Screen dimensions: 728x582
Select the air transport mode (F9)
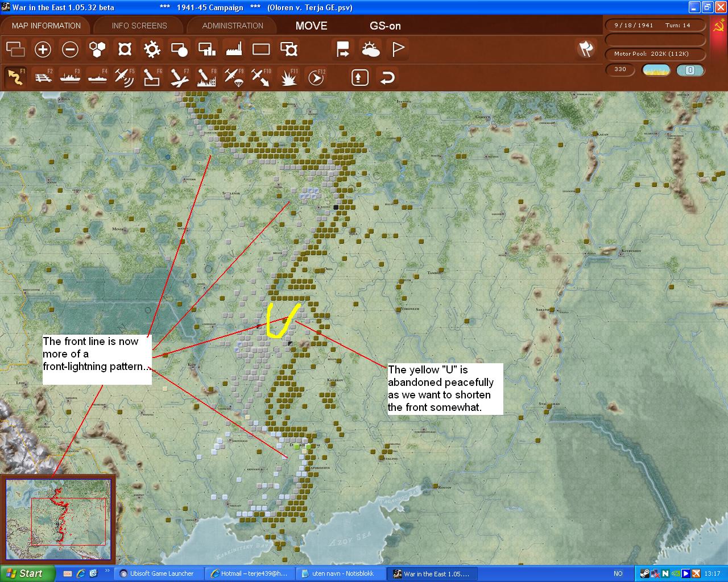[x=234, y=77]
